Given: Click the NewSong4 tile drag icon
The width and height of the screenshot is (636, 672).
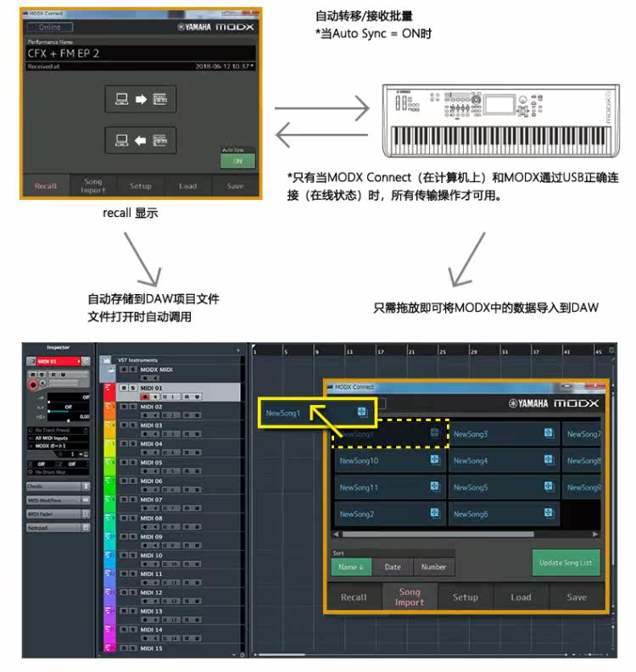Looking at the screenshot, I should (x=549, y=460).
